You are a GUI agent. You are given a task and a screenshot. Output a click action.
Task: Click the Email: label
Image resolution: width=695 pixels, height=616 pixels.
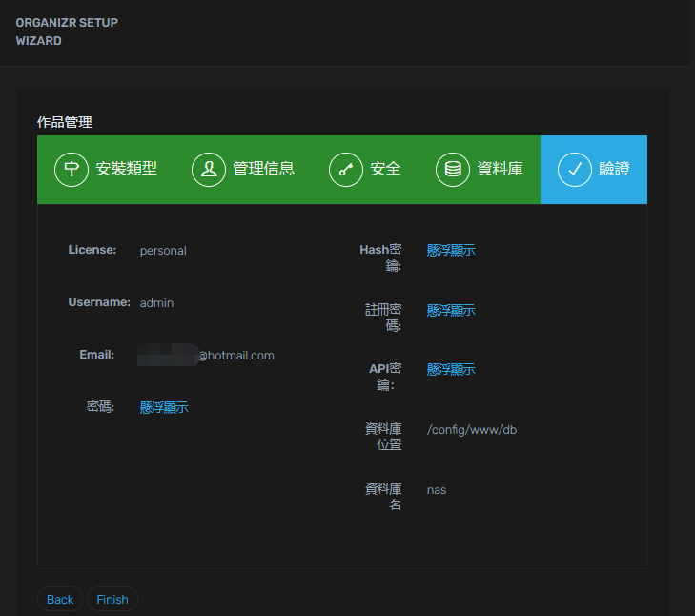96,355
